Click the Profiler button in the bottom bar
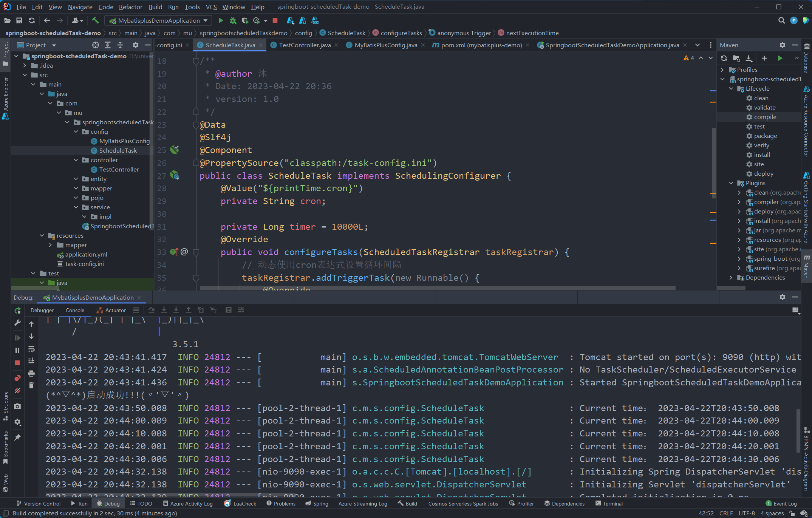Screen dimensions: 812x518 pos(521,504)
